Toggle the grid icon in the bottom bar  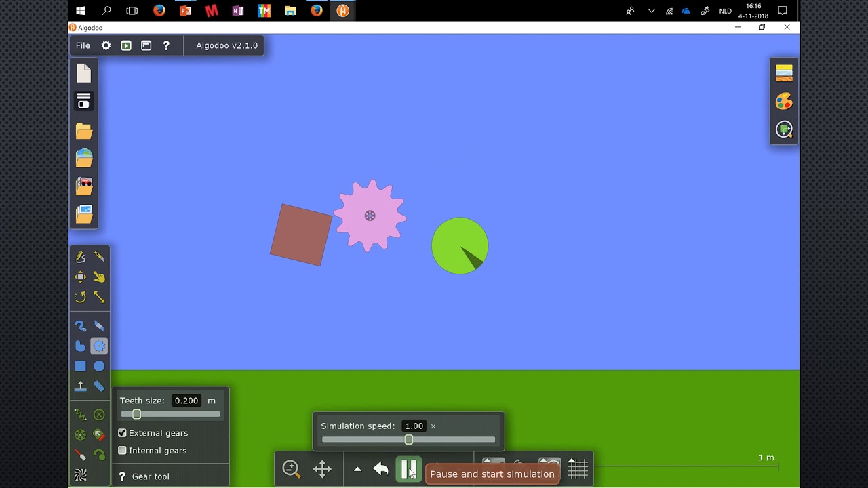pyautogui.click(x=578, y=468)
